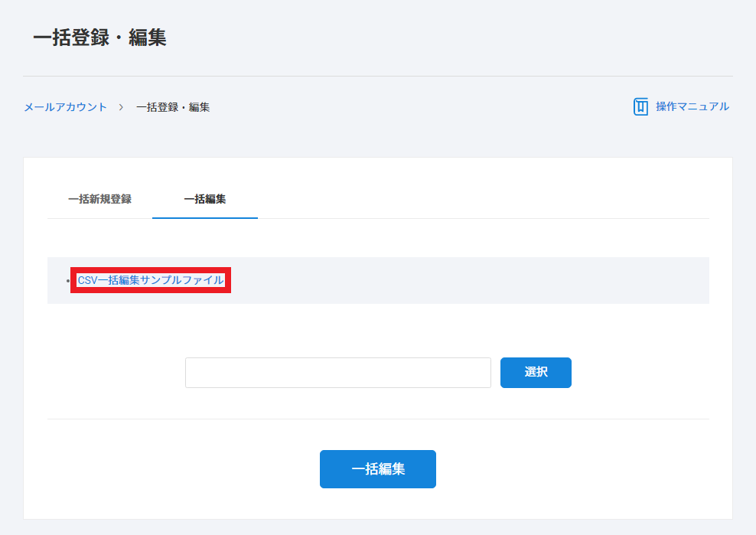Screen dimensions: 756x535
Task: Click the breadcrumb chevron separator
Action: [121, 107]
